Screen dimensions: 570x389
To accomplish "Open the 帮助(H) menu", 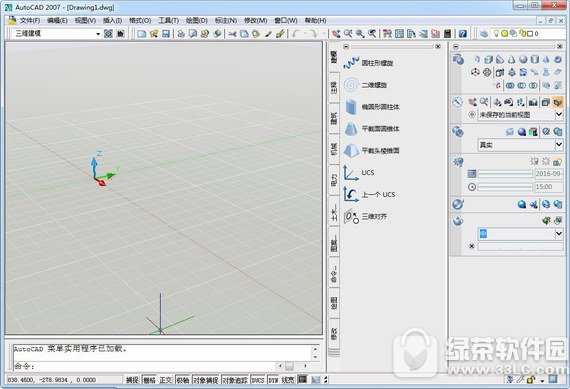I will click(x=315, y=21).
